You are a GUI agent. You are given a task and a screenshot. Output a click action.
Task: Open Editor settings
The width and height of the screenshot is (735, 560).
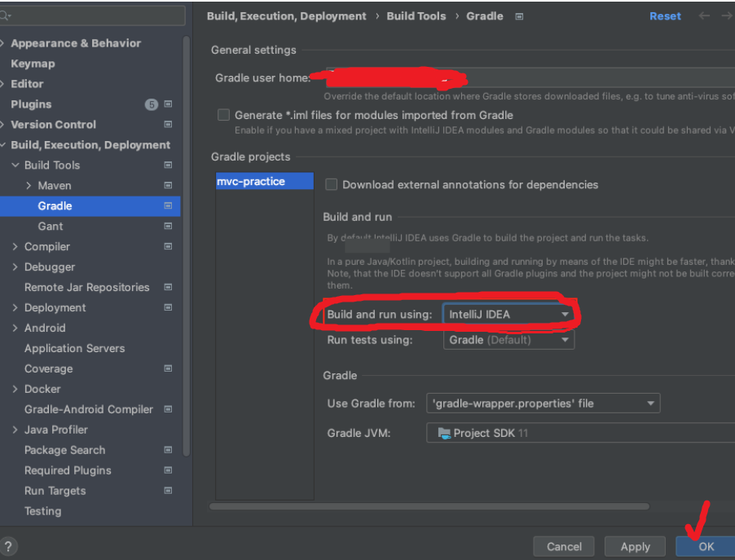(27, 84)
